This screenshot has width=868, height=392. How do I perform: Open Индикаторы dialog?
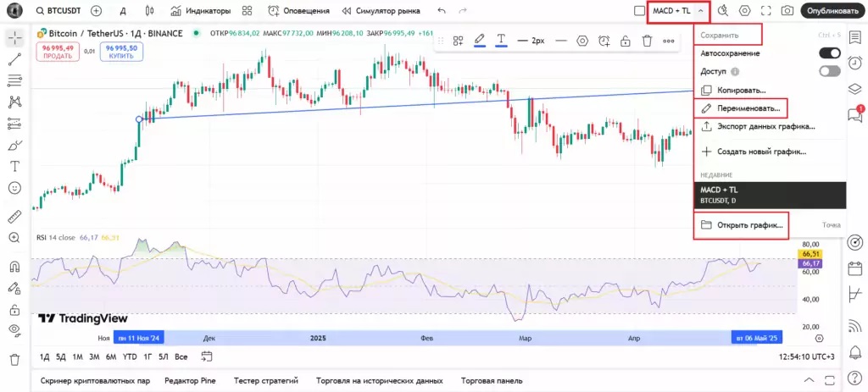point(200,10)
